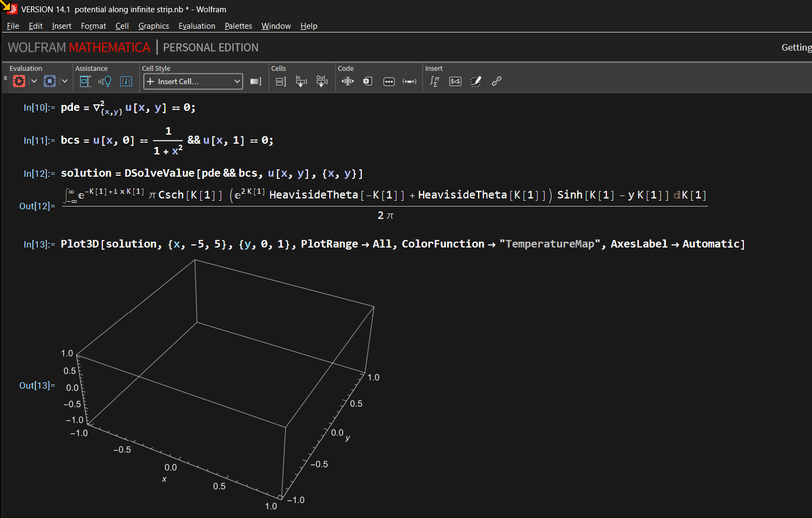Open the Evaluation menu
This screenshot has width=812, height=518.
click(197, 26)
